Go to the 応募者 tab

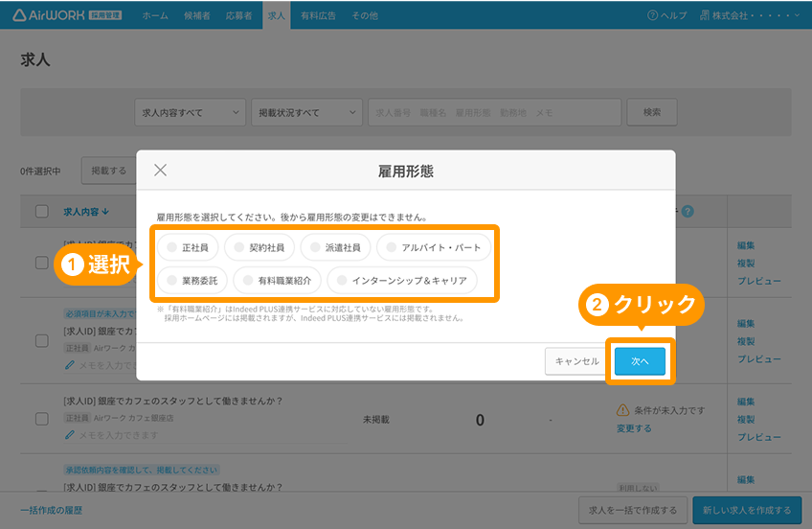point(238,15)
